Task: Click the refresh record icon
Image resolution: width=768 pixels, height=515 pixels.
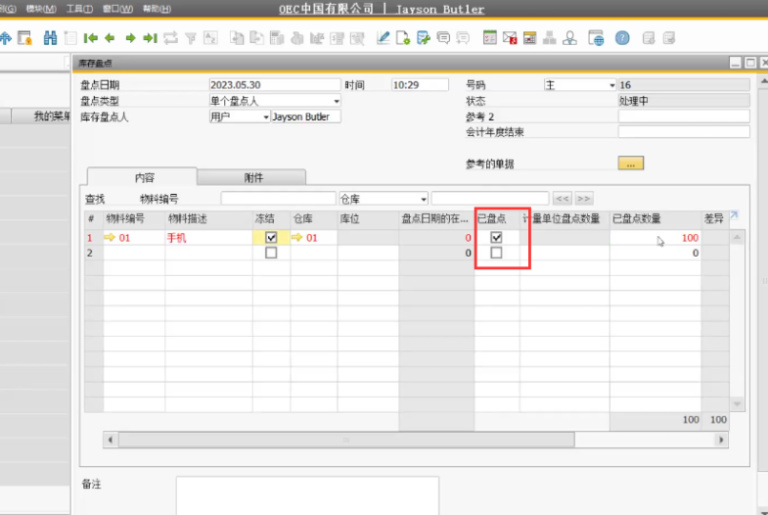Action: (x=170, y=38)
